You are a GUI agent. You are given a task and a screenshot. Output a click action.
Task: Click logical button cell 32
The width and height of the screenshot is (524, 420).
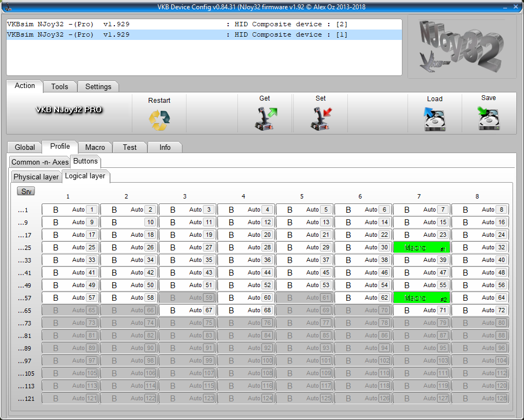click(x=480, y=248)
